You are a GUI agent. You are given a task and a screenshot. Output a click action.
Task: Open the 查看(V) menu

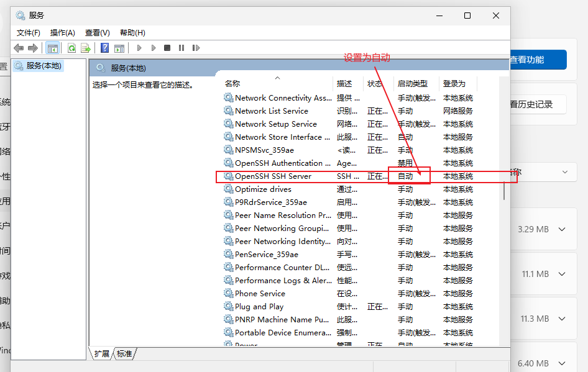[97, 32]
